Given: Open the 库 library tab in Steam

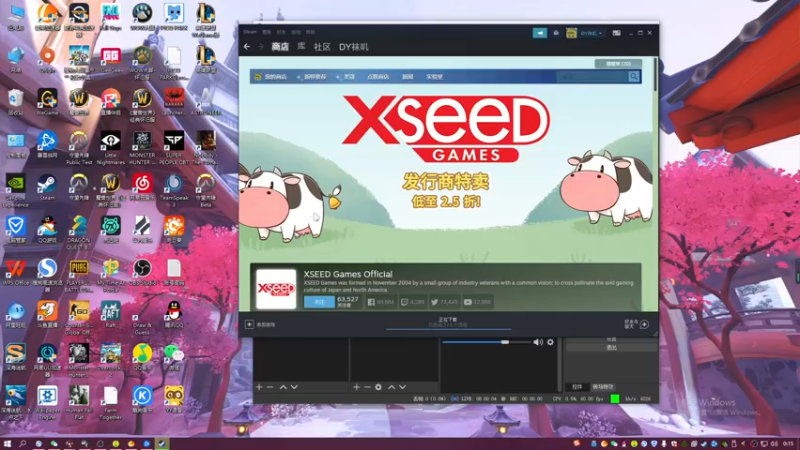Looking at the screenshot, I should (x=302, y=46).
